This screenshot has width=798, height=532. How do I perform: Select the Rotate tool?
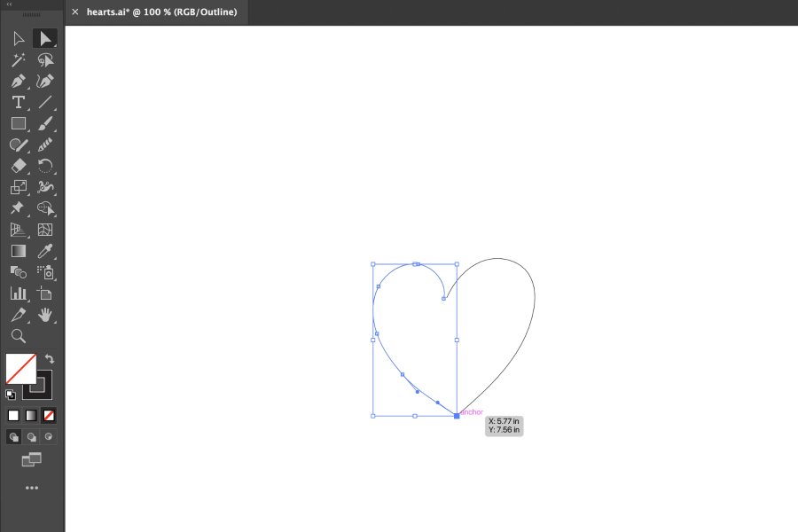point(45,166)
